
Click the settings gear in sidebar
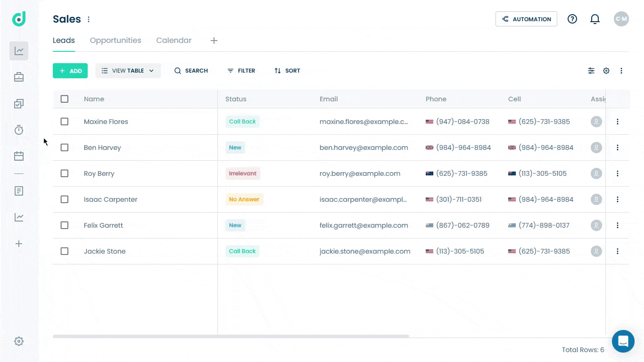19,341
